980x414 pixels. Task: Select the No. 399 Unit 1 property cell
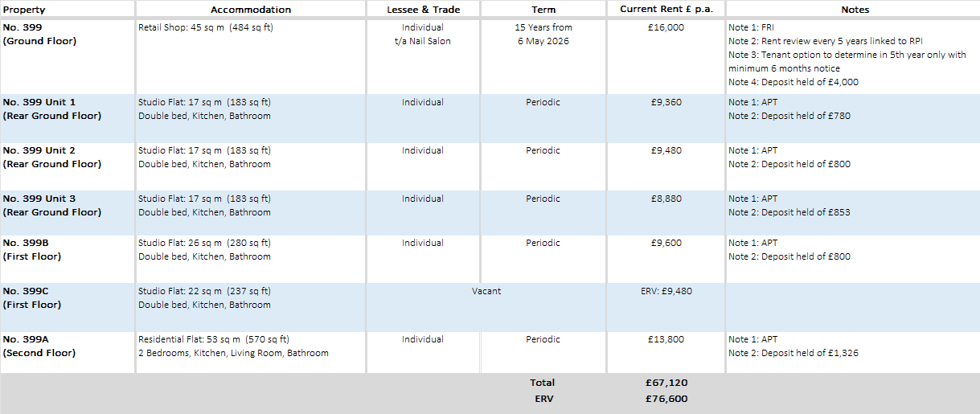click(x=68, y=118)
